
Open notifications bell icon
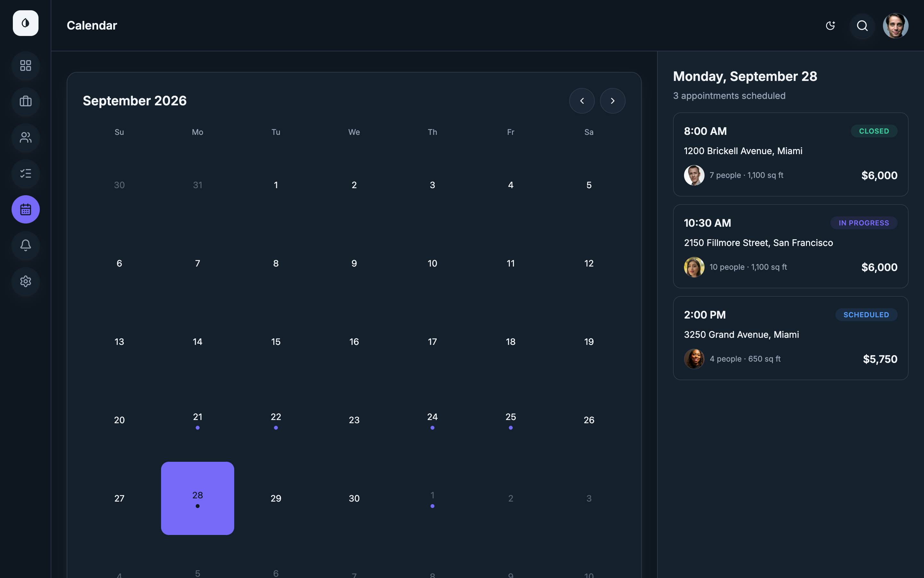click(x=26, y=245)
